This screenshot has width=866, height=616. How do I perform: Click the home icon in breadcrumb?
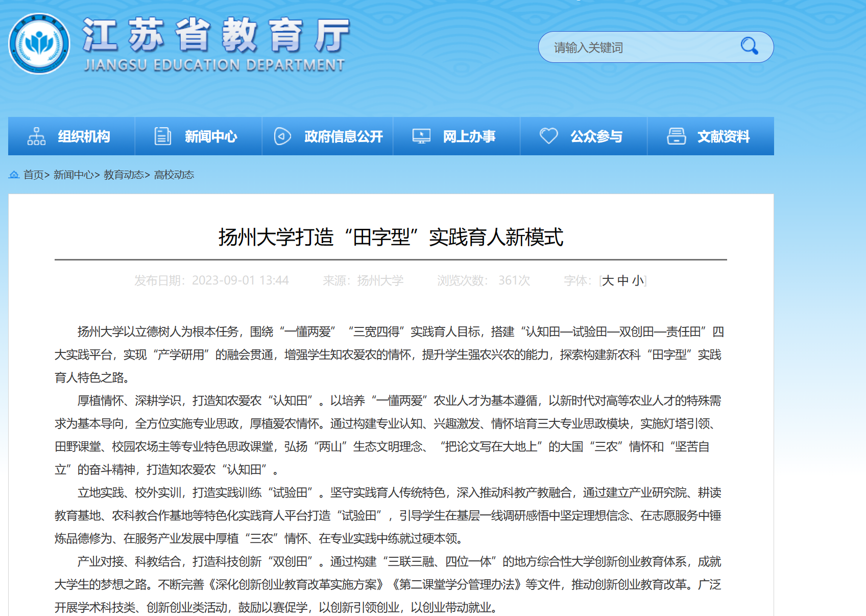14,175
